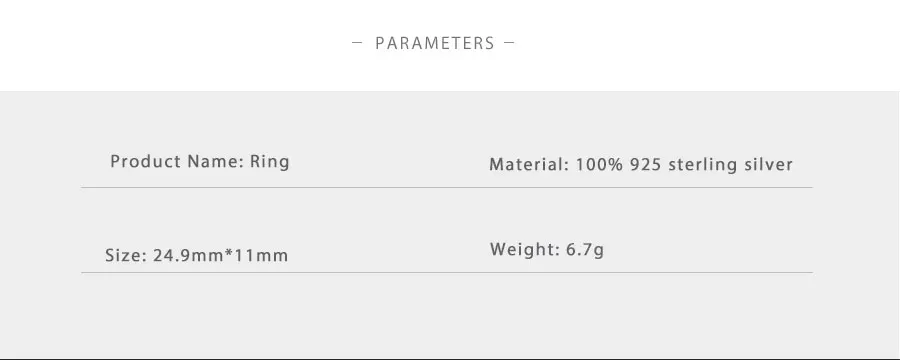Select the "Product Name:" label
This screenshot has width=900, height=360.
coord(177,161)
